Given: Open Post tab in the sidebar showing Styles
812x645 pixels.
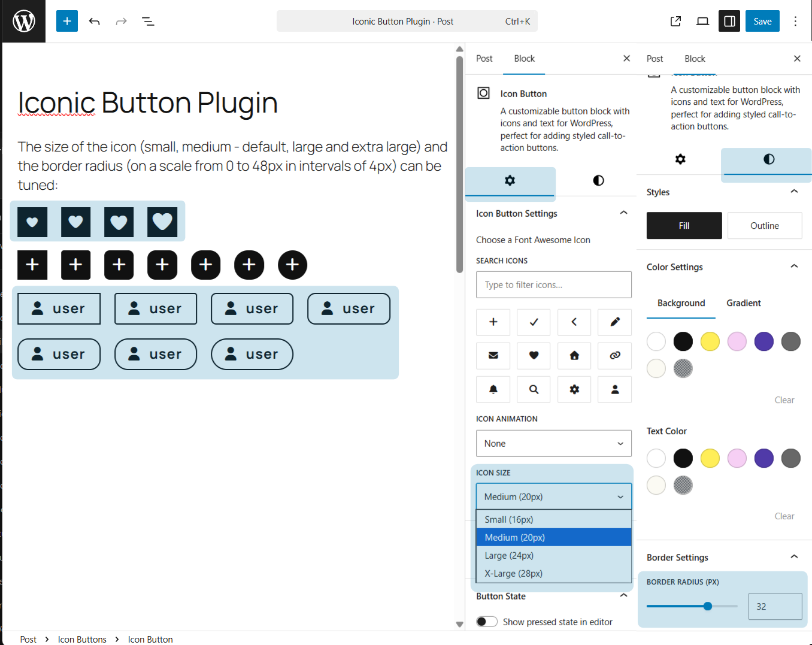Looking at the screenshot, I should tap(655, 59).
